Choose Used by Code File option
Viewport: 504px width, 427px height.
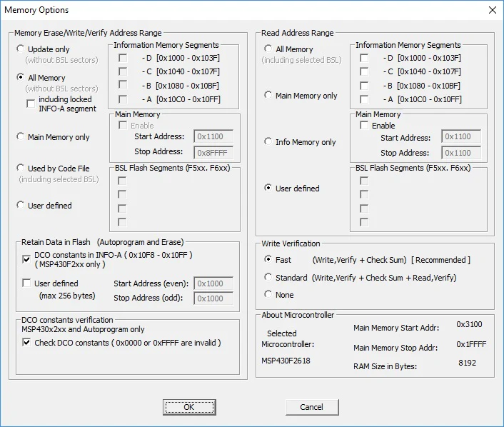tap(21, 169)
